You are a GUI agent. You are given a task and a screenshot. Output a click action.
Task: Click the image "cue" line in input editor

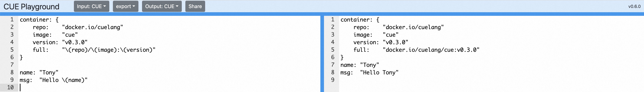click(55, 35)
